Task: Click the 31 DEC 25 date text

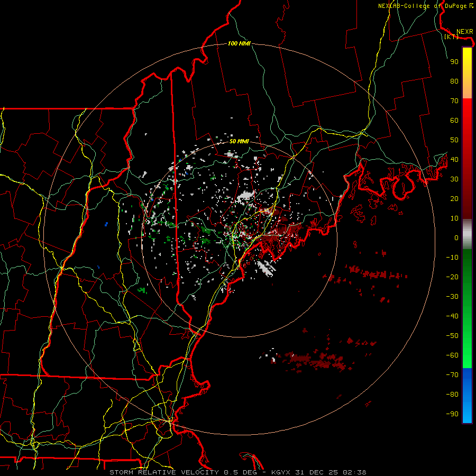Action: point(316,472)
